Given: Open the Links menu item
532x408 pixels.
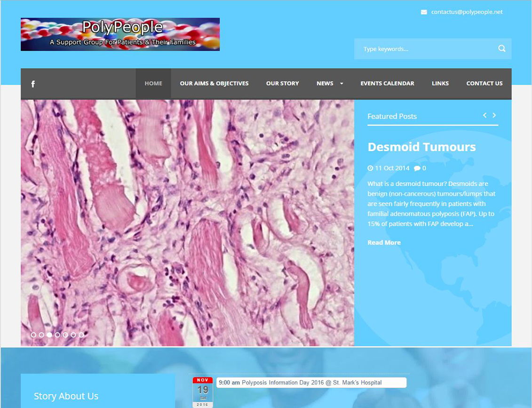Looking at the screenshot, I should tap(440, 83).
